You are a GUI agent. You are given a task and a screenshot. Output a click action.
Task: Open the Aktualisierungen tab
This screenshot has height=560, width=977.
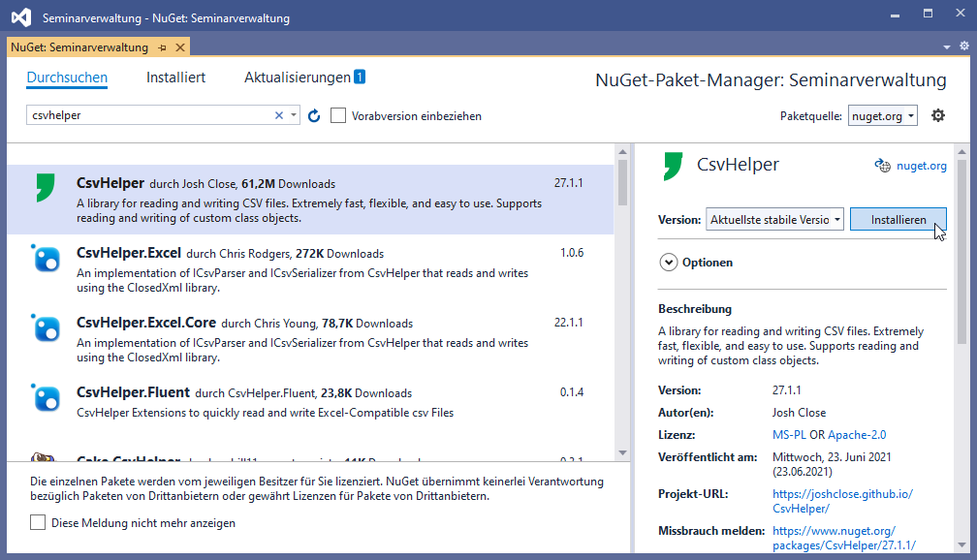pyautogui.click(x=297, y=78)
